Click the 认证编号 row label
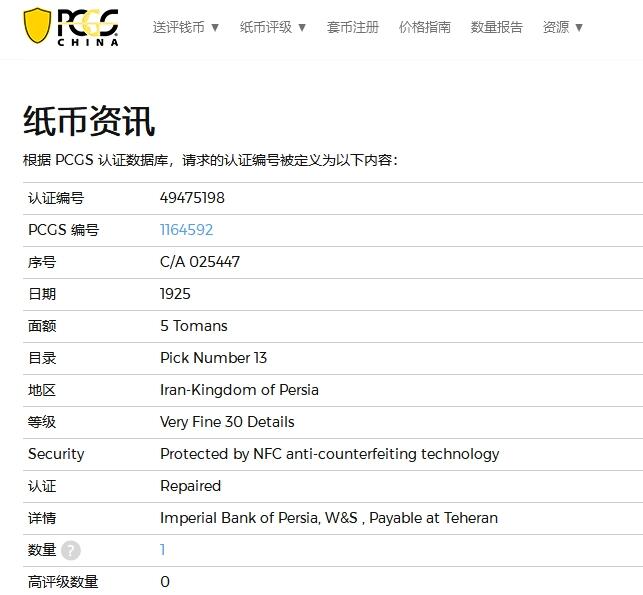643x595 pixels. (x=56, y=198)
